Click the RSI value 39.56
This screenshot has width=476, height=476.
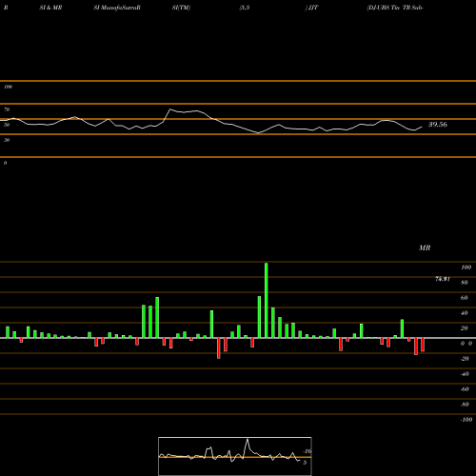[x=438, y=125]
